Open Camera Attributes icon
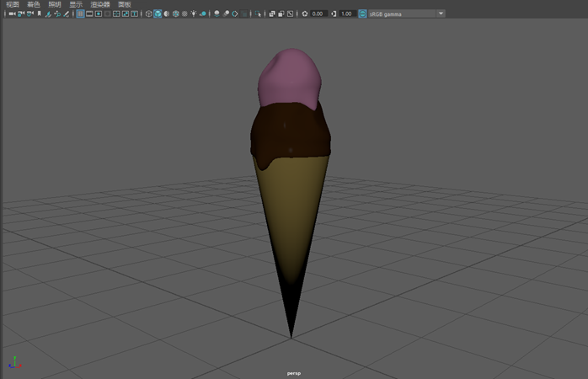The image size is (588, 379). coord(30,13)
